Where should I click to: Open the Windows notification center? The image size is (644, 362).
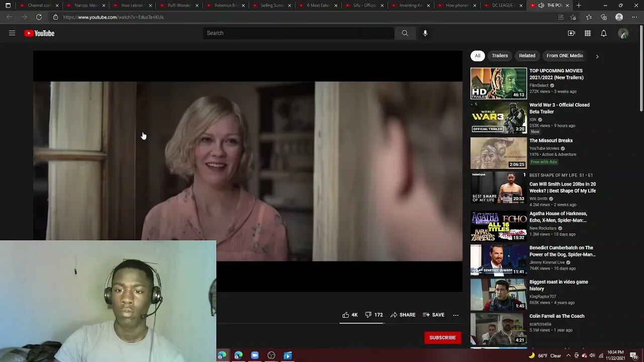click(633, 355)
